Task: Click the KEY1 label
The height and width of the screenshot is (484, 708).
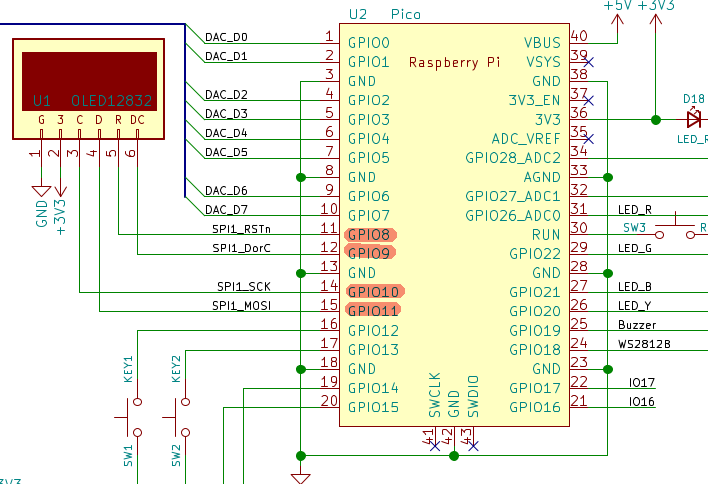Action: pos(129,369)
